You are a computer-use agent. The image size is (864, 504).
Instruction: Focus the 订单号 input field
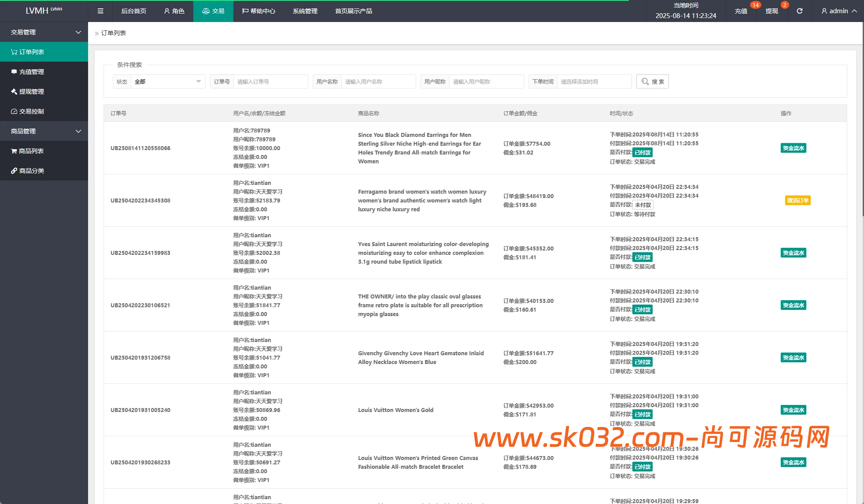pyautogui.click(x=270, y=81)
